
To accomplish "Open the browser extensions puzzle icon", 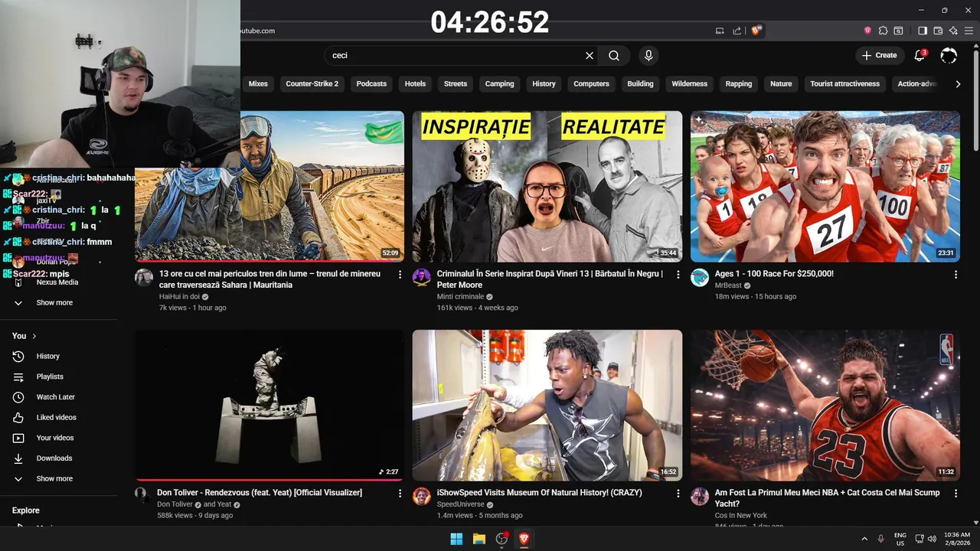I will [883, 31].
